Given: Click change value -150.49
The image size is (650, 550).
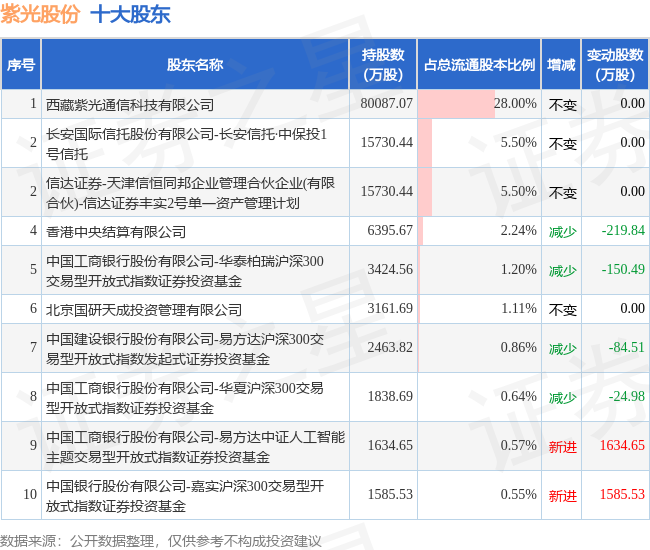Looking at the screenshot, I should click(623, 269).
